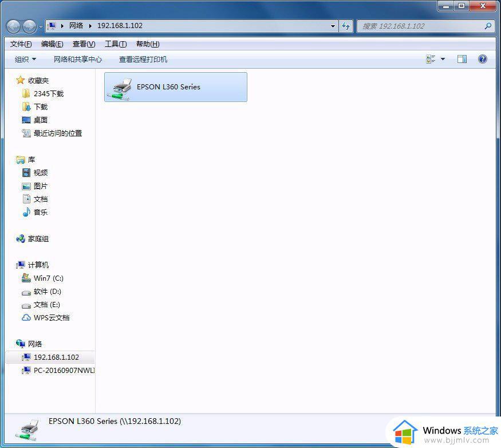
Task: Select the EPSON L360 Series printer item
Action: click(175, 87)
